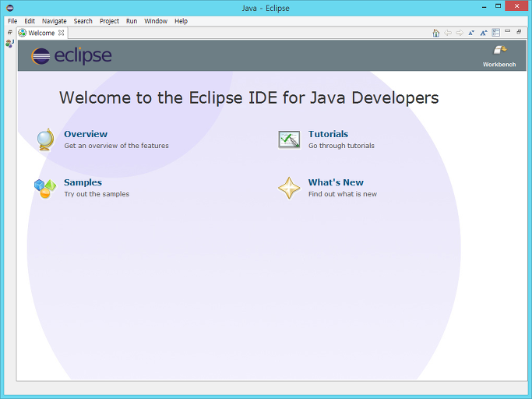Open the What's New link

tap(336, 182)
